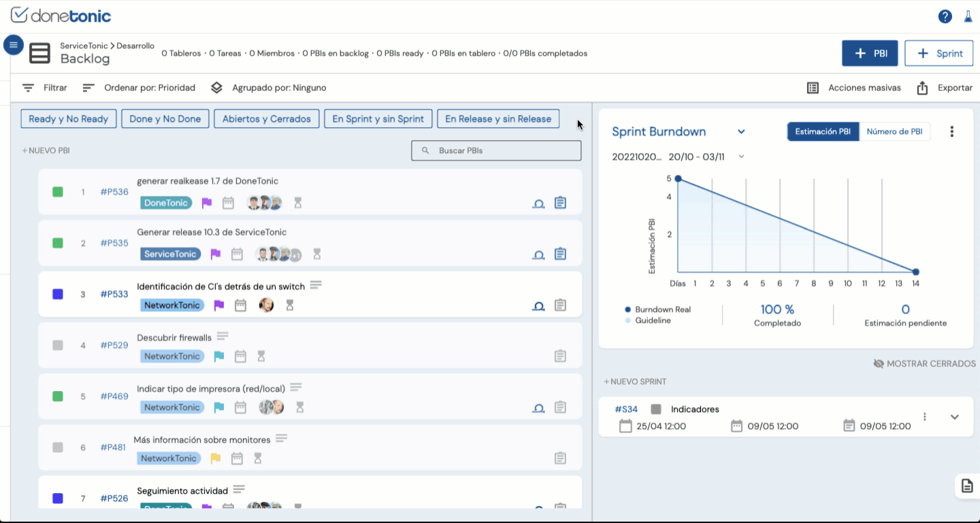Click calendar icon on #P533

point(240,305)
